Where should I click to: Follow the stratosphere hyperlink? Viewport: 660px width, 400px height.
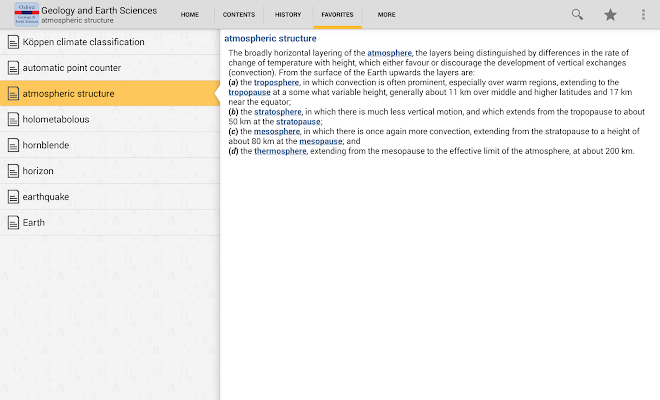coord(278,112)
